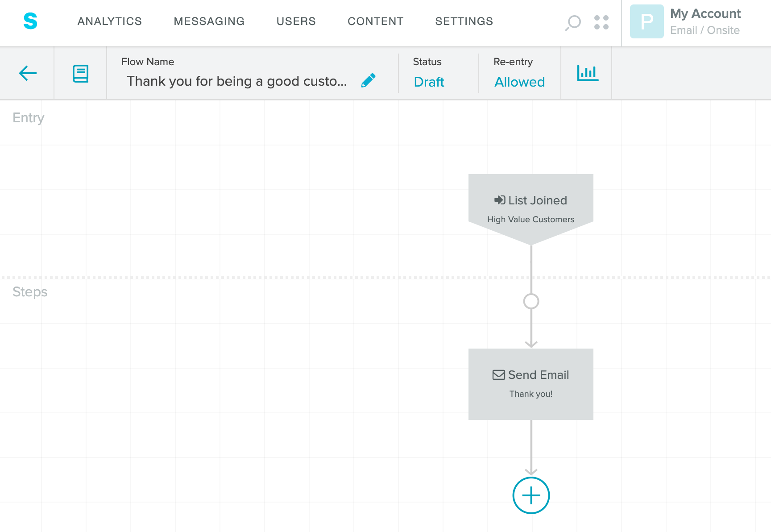Image resolution: width=771 pixels, height=532 pixels.
Task: Open the Content menu
Action: coord(376,21)
